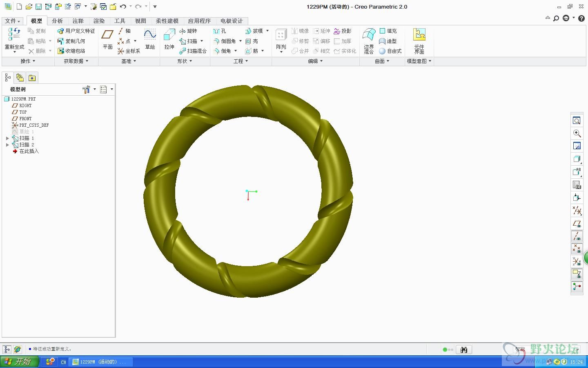The height and width of the screenshot is (368, 588).
Task: Start the Sketch (草绘) tool
Action: pos(150,39)
